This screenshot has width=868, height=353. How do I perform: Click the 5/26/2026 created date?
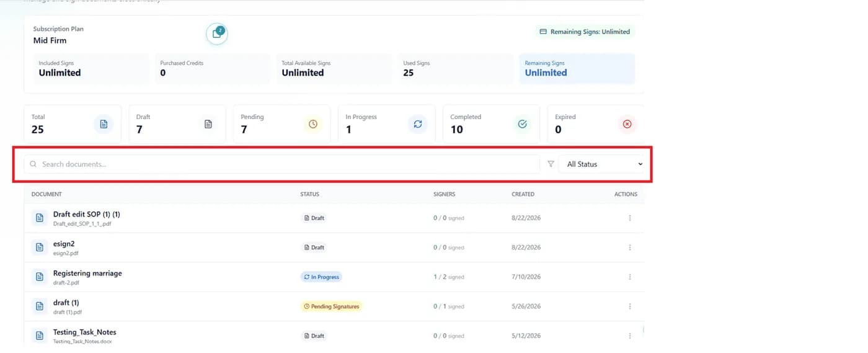point(526,306)
